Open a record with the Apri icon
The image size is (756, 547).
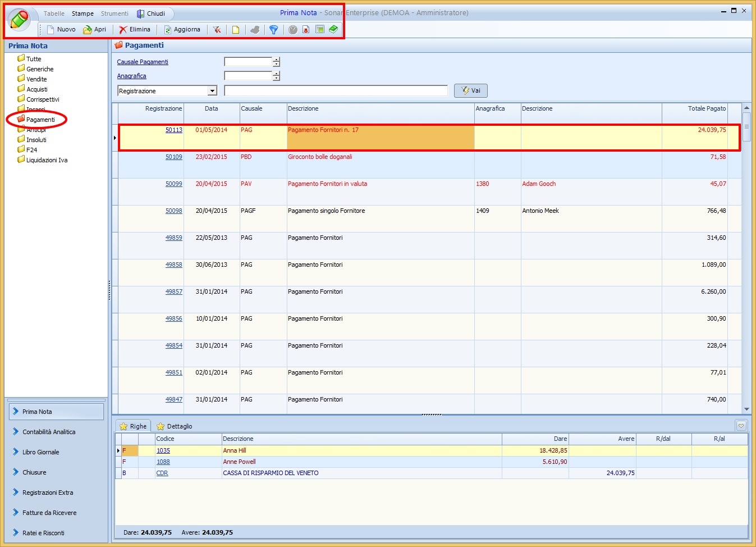pyautogui.click(x=88, y=30)
